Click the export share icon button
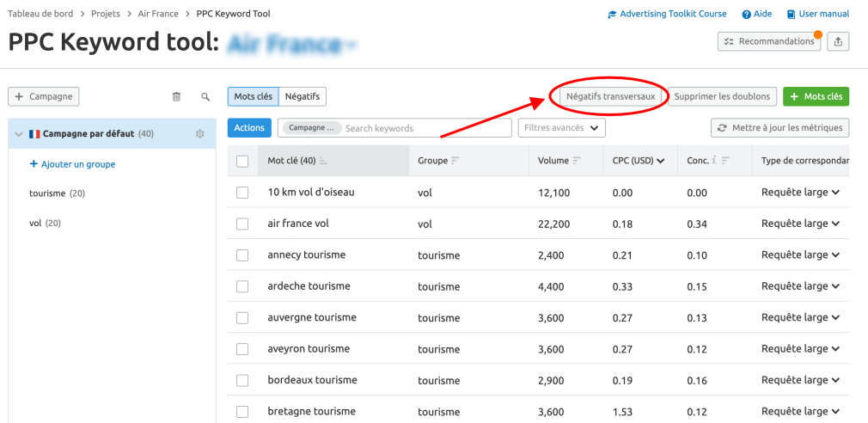This screenshot has height=423, width=868. click(x=838, y=41)
